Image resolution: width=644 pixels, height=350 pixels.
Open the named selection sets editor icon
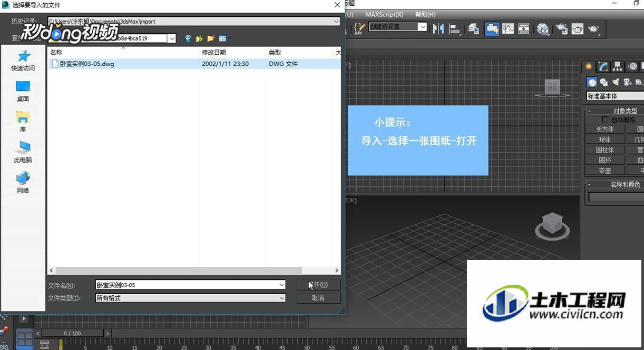coord(359,28)
